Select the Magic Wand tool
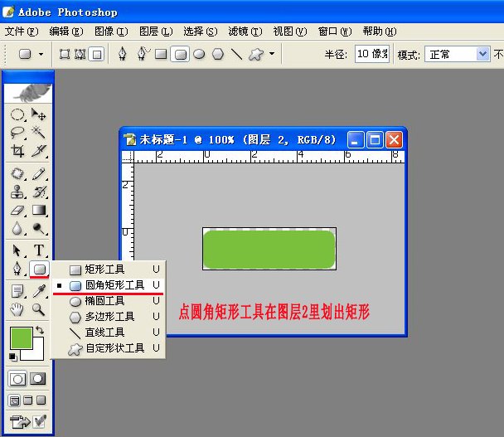 pos(39,132)
